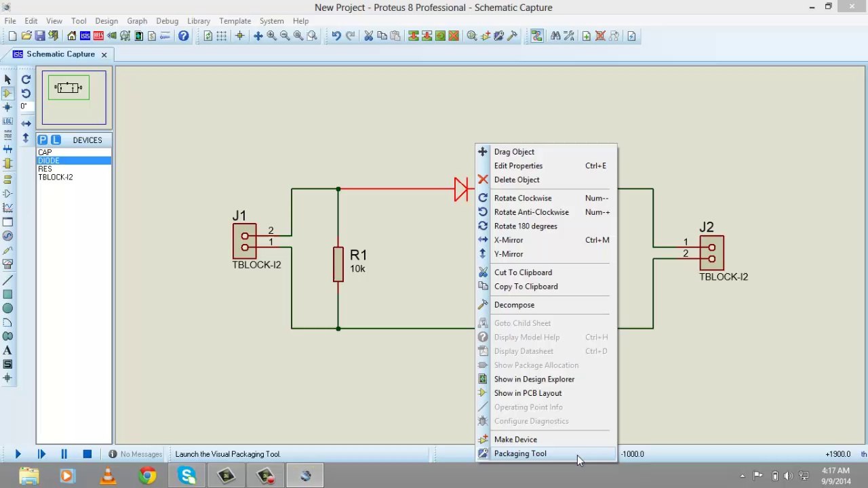Create a new project with the blank page icon
Screen dimensions: 868x488
click(x=12, y=36)
